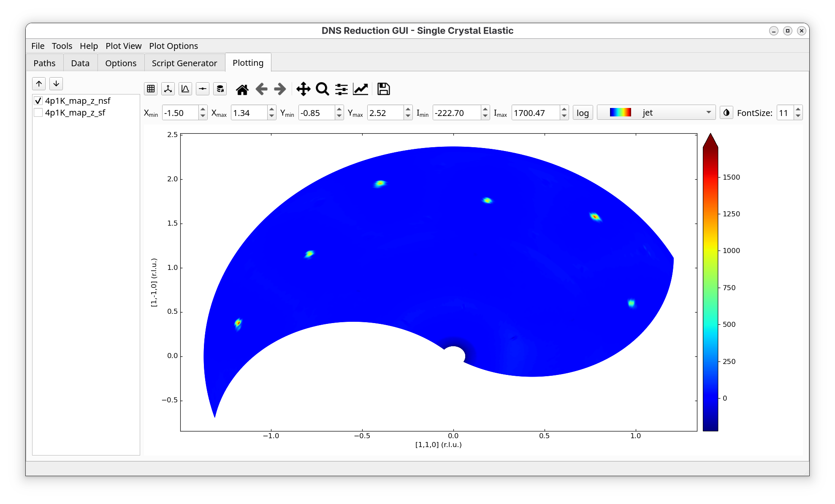835x504 pixels.
Task: Click the invert colormap button
Action: (x=726, y=113)
